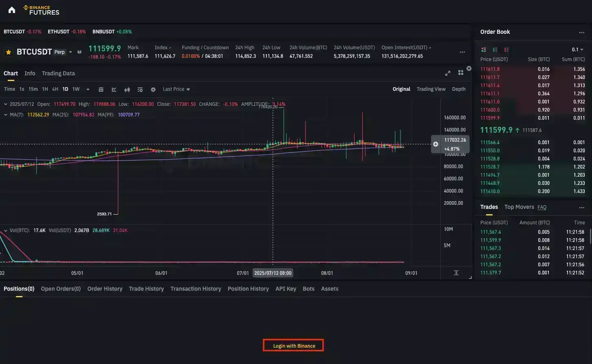Switch chart to Original view
Screen dimensions: 592x364
click(x=401, y=89)
